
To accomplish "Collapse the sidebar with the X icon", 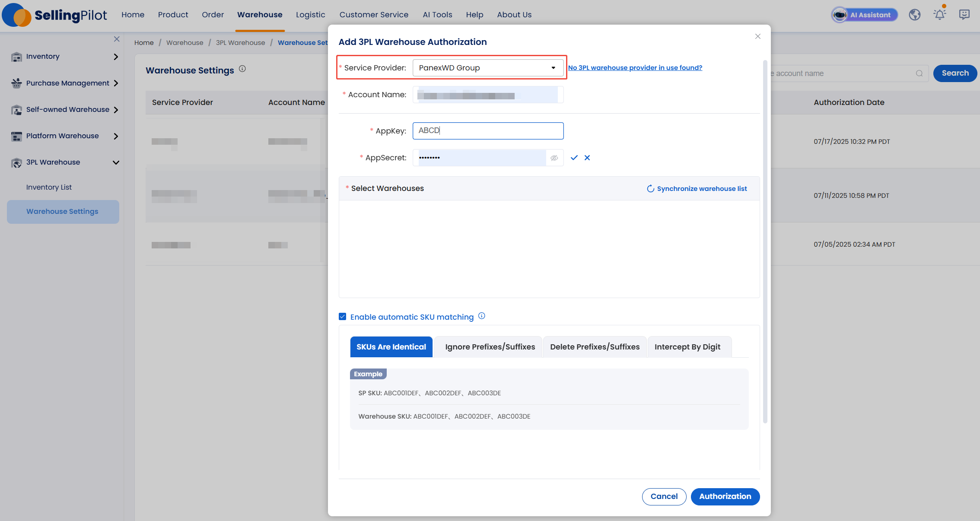I will (x=117, y=39).
